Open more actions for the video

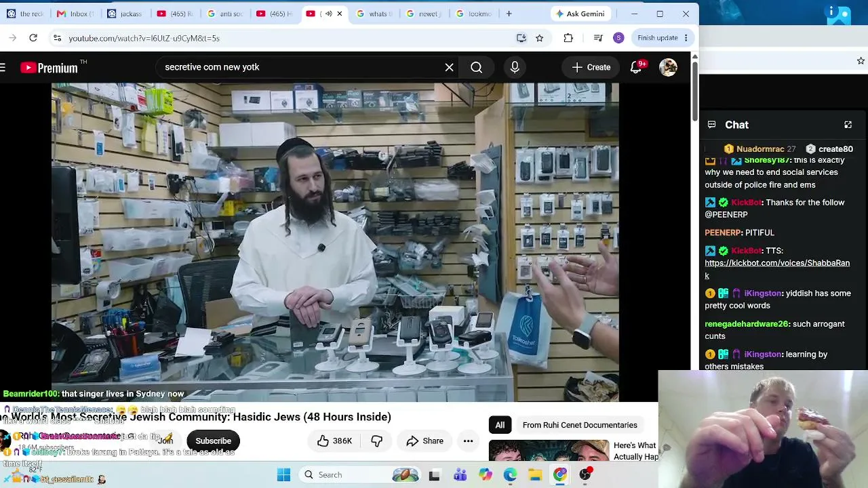(x=468, y=441)
